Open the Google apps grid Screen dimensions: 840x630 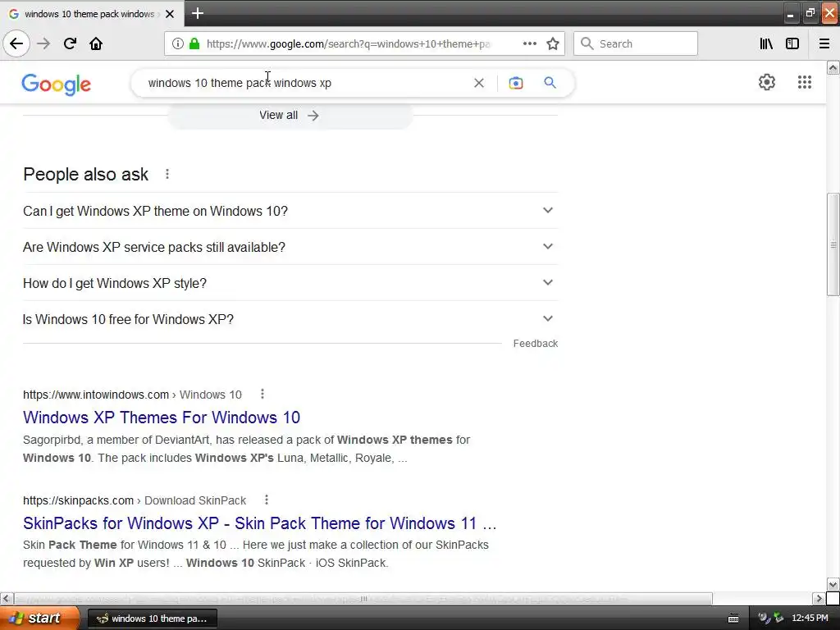[x=805, y=82]
